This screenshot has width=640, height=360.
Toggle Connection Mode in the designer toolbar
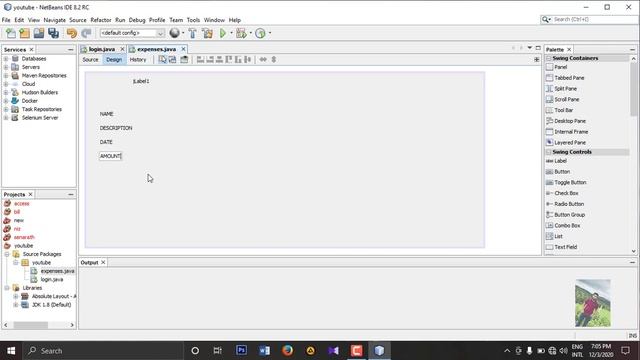[172, 60]
